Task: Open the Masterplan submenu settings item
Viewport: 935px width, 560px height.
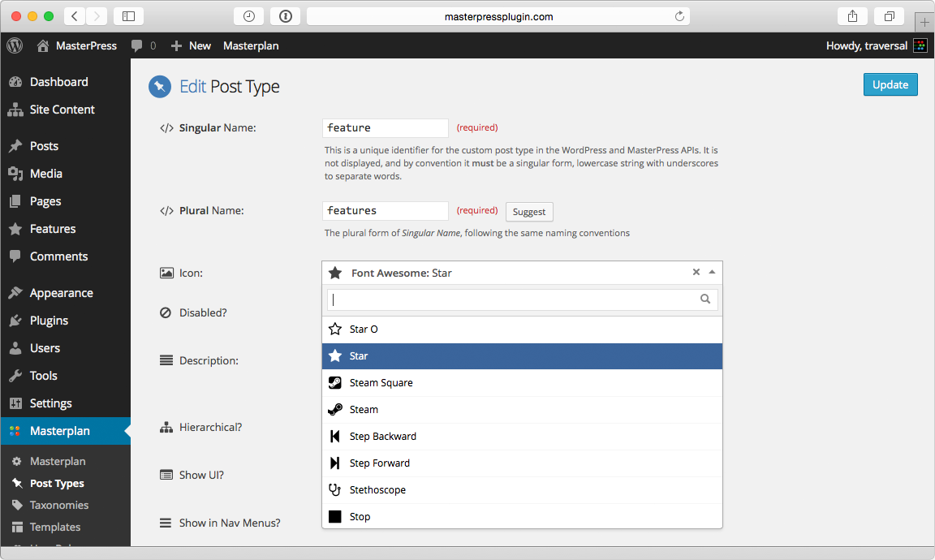Action: pyautogui.click(x=58, y=462)
